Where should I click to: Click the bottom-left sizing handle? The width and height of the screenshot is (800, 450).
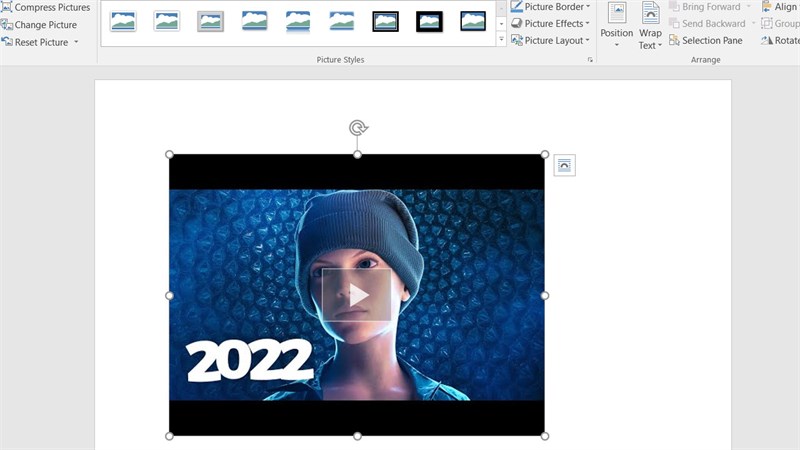[x=169, y=436]
